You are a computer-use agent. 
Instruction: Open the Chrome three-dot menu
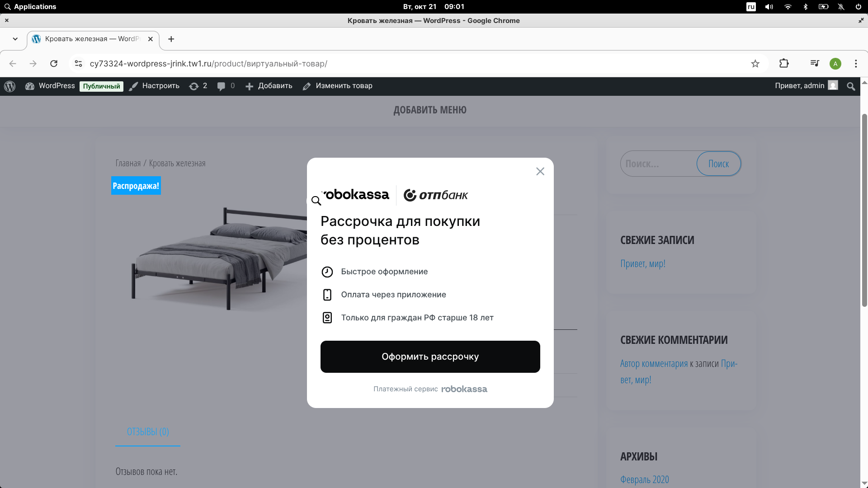tap(856, 64)
